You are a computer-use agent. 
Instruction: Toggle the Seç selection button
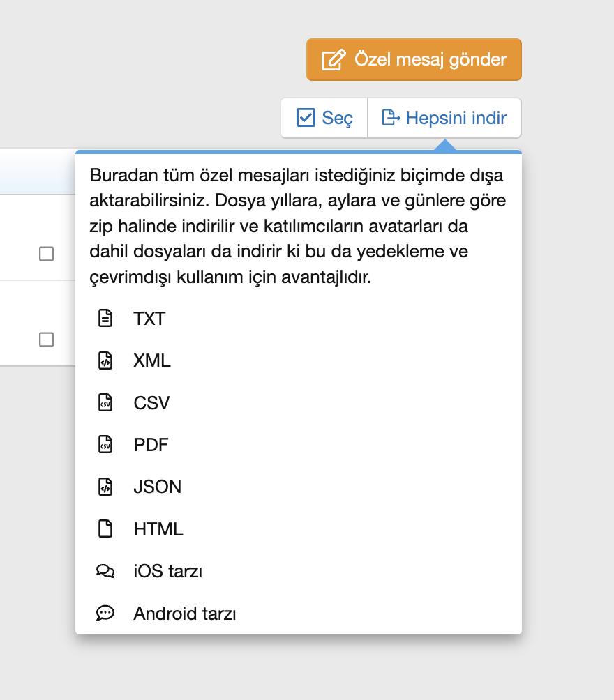(x=324, y=118)
